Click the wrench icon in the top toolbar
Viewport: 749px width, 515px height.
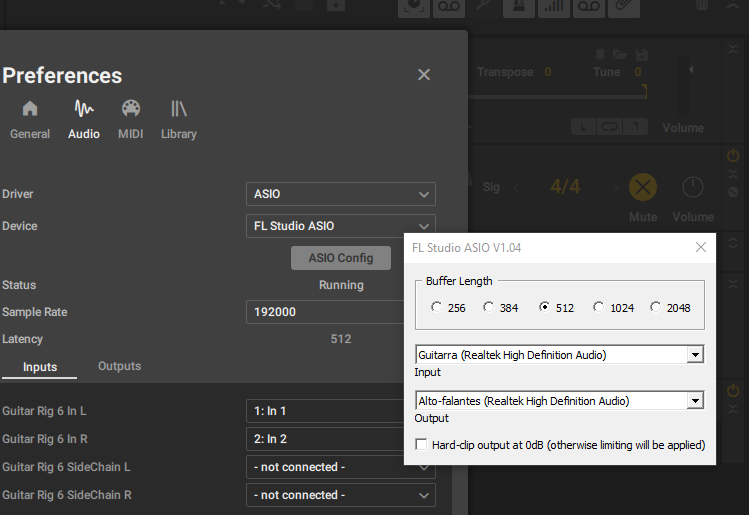tap(484, 5)
